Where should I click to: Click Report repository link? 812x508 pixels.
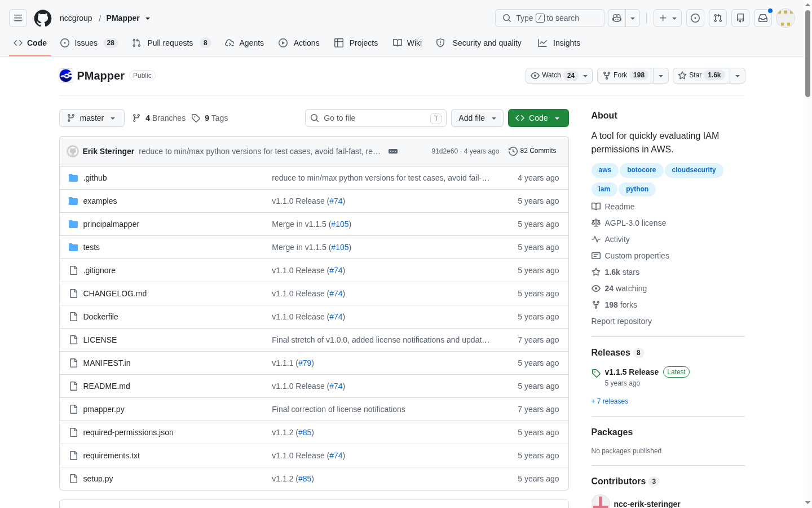(621, 321)
